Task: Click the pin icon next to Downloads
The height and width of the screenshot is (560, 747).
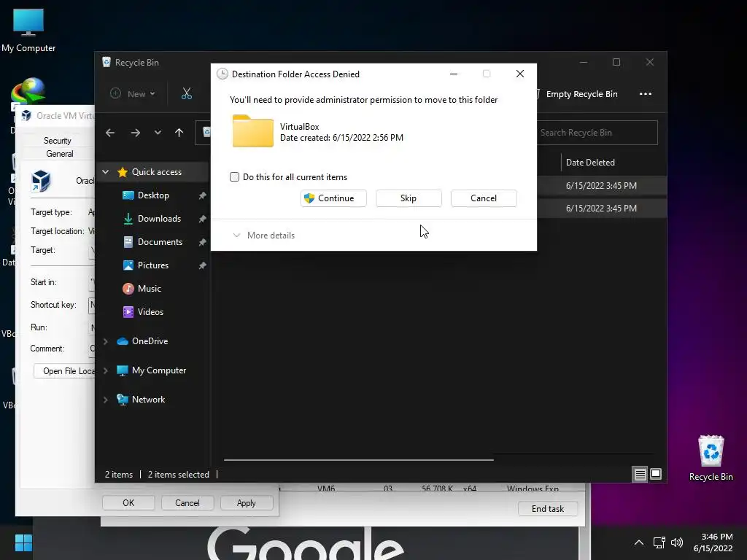Action: 202,219
